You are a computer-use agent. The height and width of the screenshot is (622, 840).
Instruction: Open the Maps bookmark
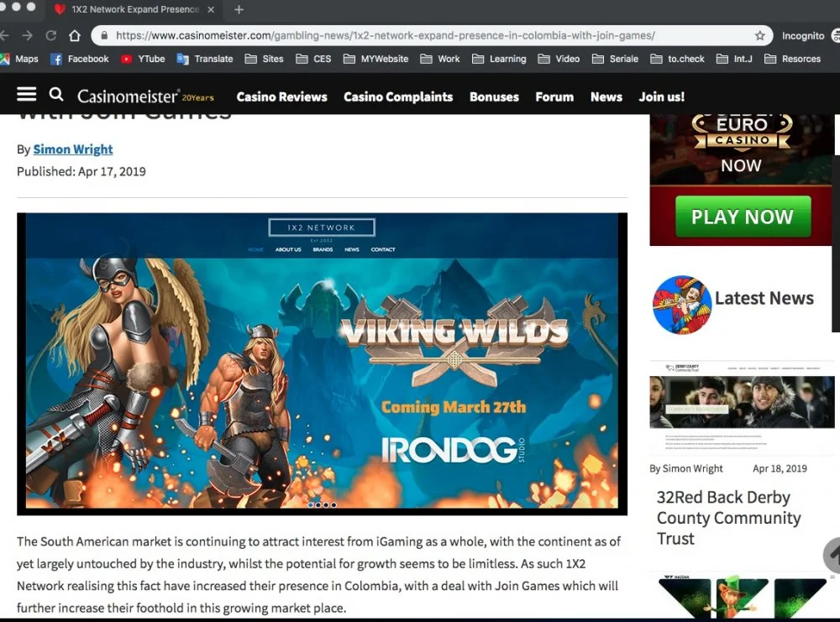click(20, 59)
